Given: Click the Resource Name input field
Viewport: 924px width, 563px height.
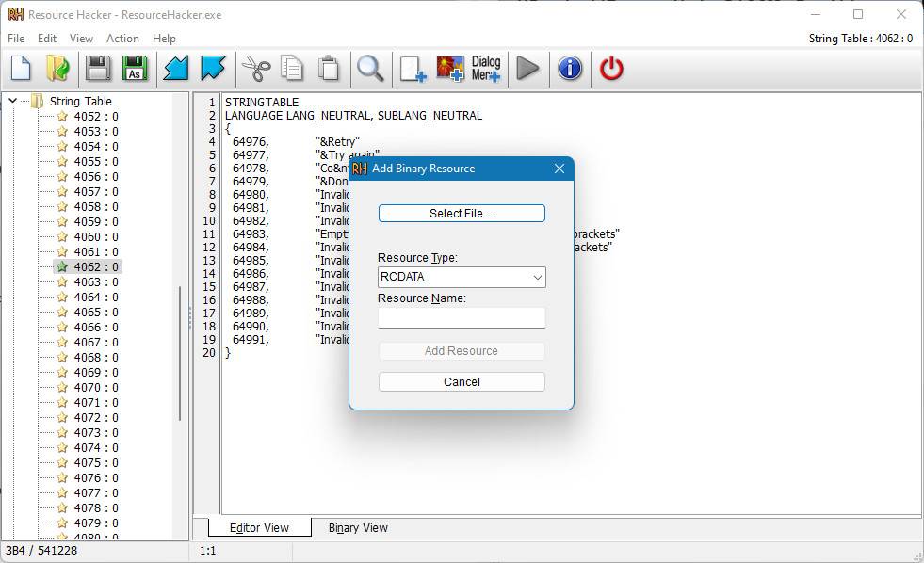Looking at the screenshot, I should click(462, 318).
